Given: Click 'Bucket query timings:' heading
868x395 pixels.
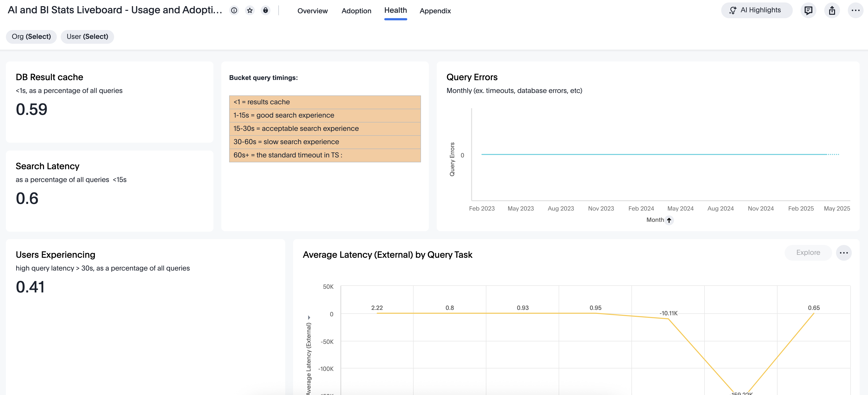Looking at the screenshot, I should point(264,78).
